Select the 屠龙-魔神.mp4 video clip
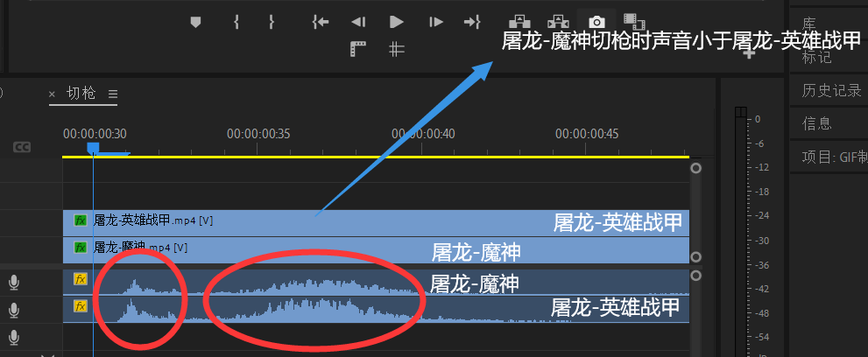 click(x=376, y=251)
